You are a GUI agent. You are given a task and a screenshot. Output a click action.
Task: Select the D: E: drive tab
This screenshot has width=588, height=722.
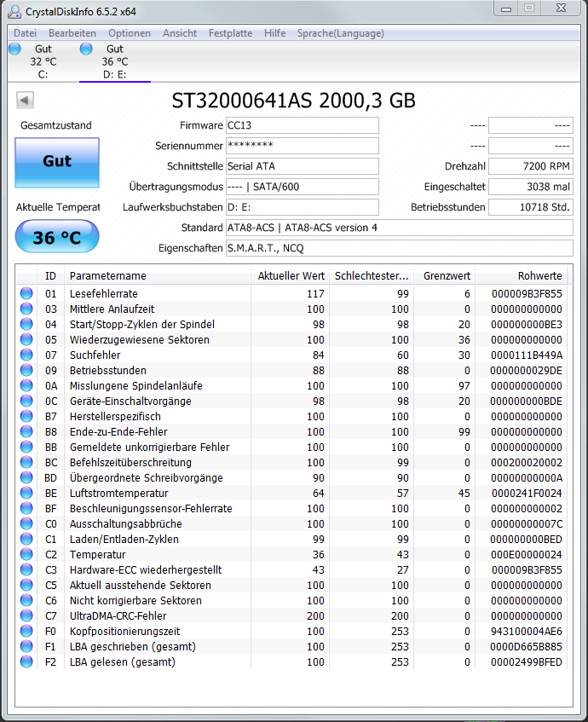[115, 61]
